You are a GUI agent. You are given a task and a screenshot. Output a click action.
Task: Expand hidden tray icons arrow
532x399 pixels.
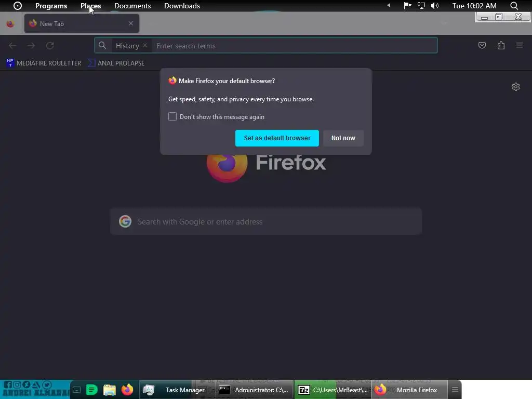coord(389,5)
